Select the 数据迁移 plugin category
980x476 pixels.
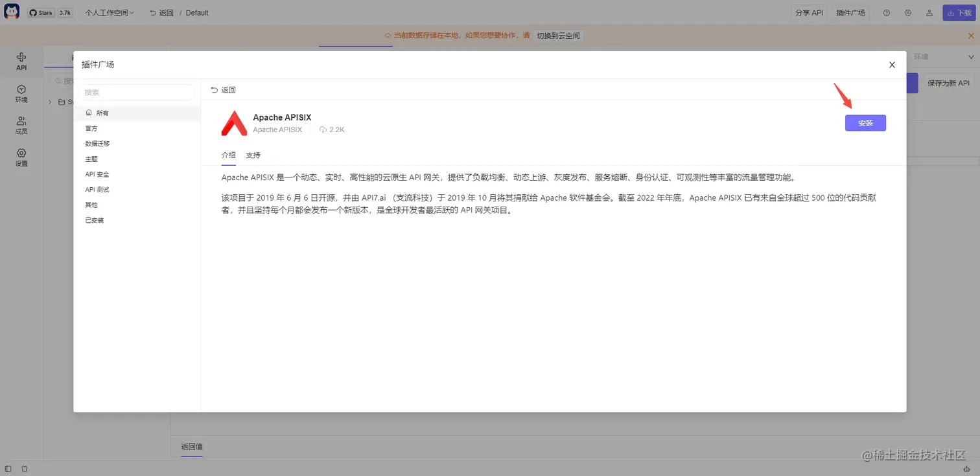pos(137,144)
